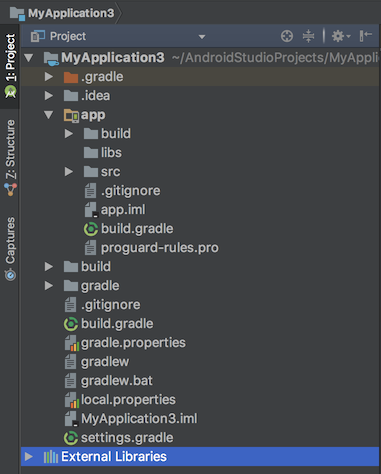Expand External Libraries node
This screenshot has width=381, height=474.
pyautogui.click(x=29, y=456)
